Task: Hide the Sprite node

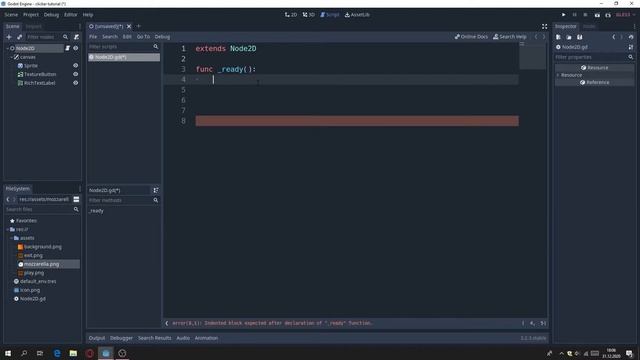Action: coord(76,65)
